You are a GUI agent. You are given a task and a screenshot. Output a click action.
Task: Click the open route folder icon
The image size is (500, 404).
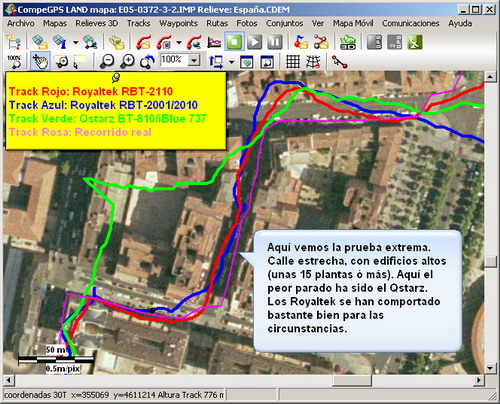pos(321,42)
